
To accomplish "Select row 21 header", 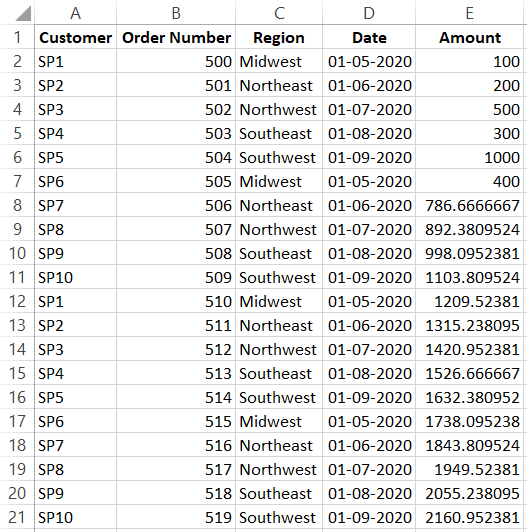I will pyautogui.click(x=17, y=517).
